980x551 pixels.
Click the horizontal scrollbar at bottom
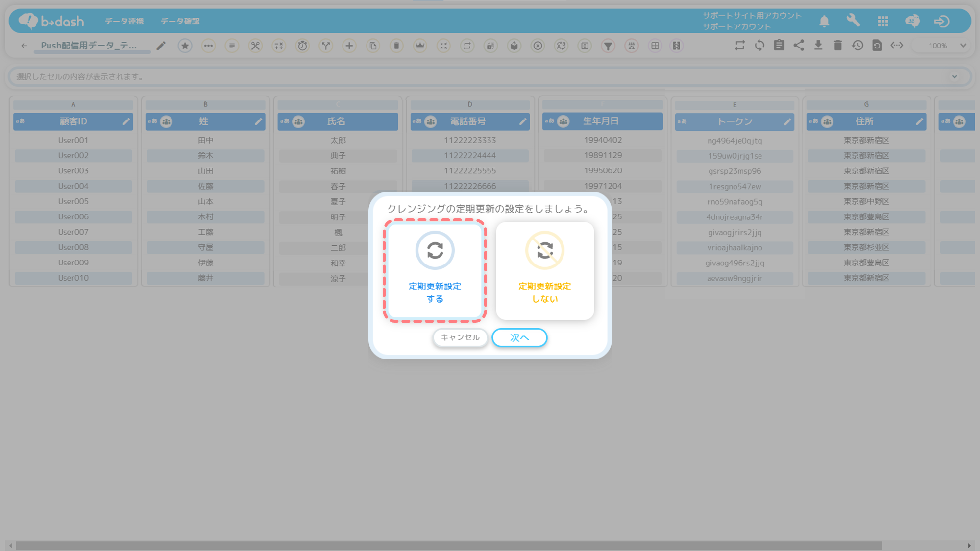pyautogui.click(x=448, y=545)
